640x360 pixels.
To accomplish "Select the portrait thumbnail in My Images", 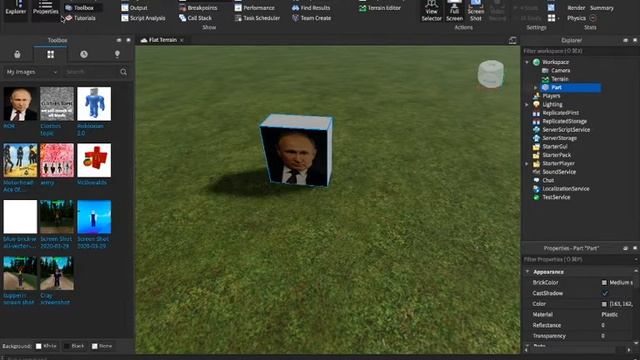I will click(20, 104).
